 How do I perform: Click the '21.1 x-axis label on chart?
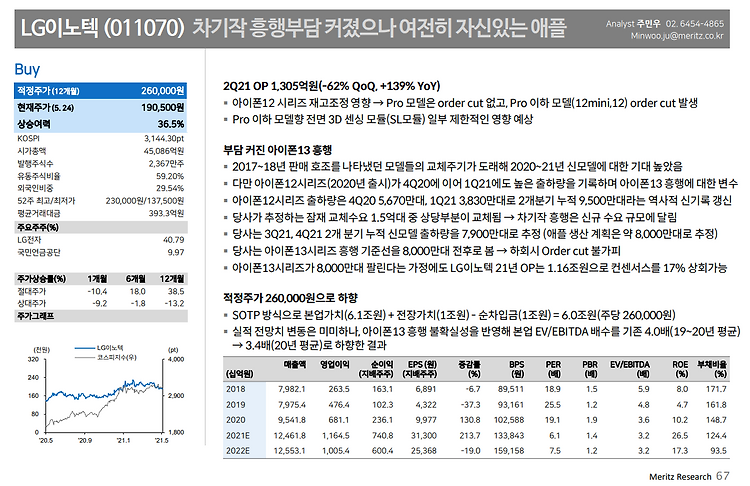coord(123,440)
